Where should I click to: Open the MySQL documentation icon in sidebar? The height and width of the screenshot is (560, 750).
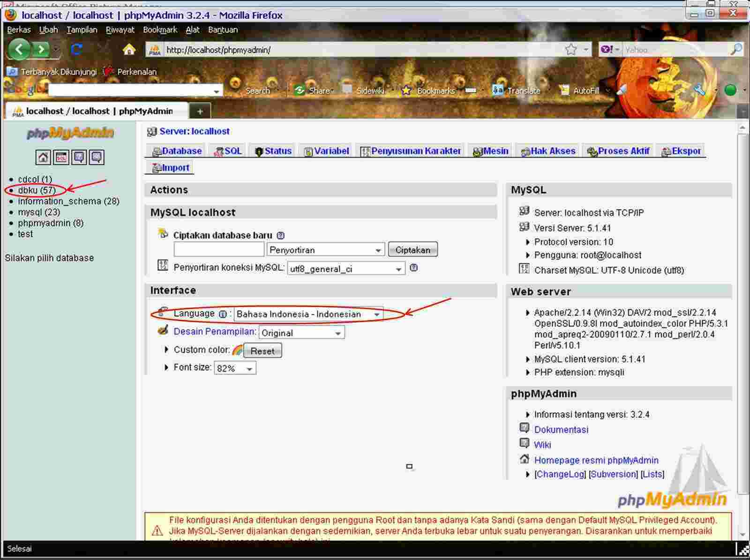(x=96, y=157)
